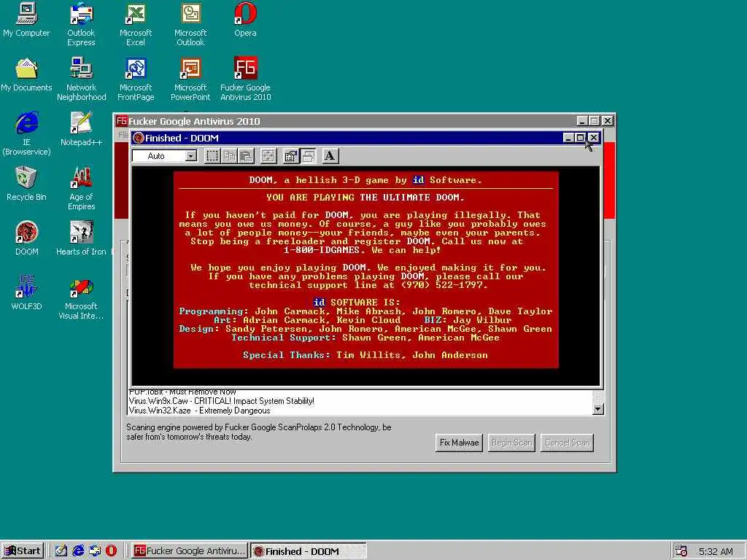The height and width of the screenshot is (560, 747).
Task: Launch Opera browser from desktop
Action: click(245, 20)
